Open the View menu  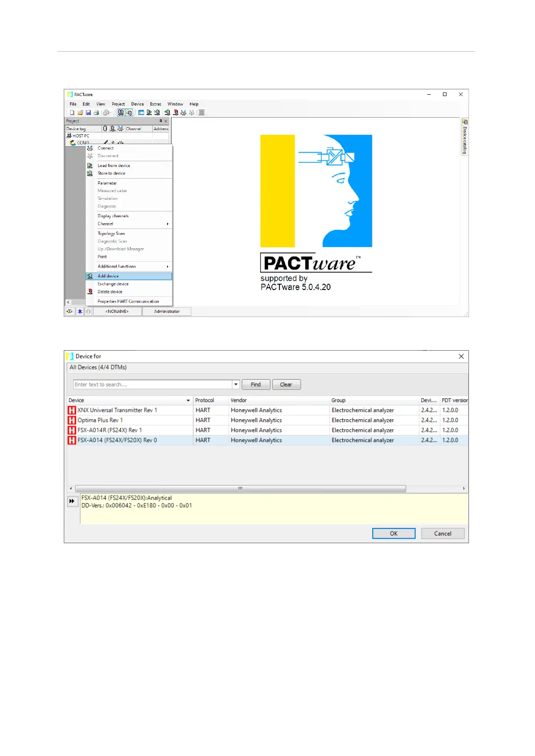click(x=101, y=104)
